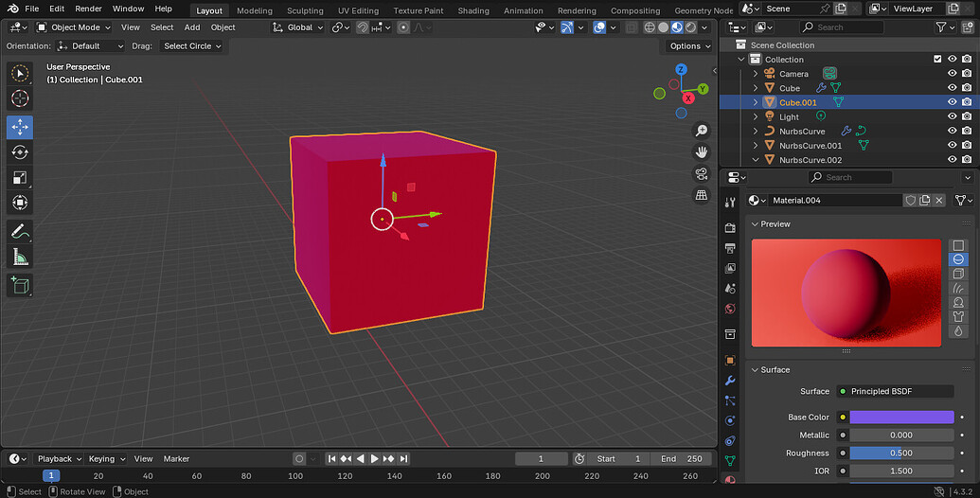Open the Object Data properties tab

[730, 460]
